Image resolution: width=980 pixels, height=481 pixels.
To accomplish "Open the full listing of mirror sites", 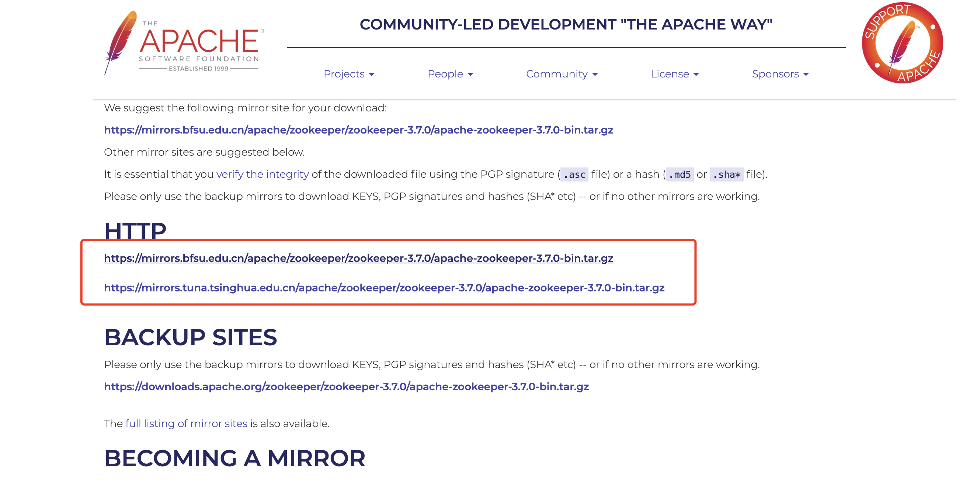I will click(187, 423).
